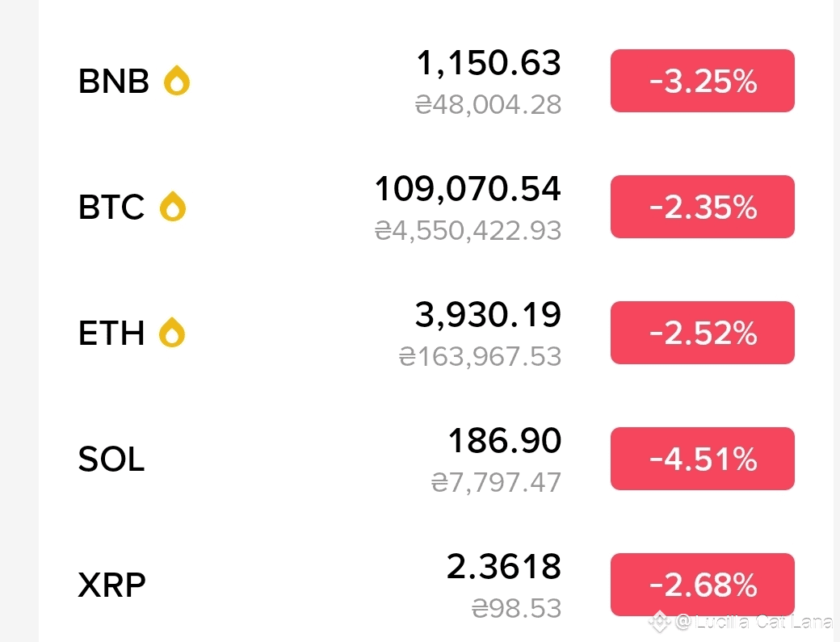This screenshot has height=642, width=840.
Task: Tap the flame icon beside BNB
Action: tap(177, 80)
